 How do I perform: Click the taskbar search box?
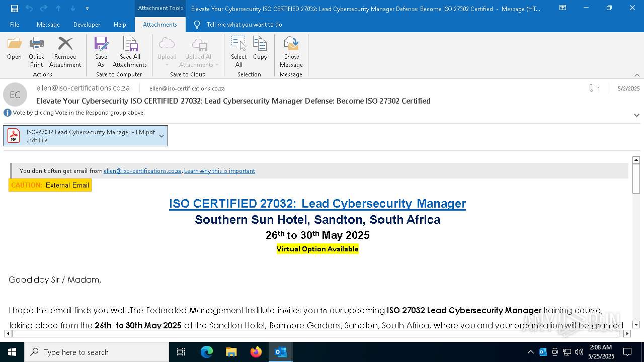pyautogui.click(x=97, y=352)
